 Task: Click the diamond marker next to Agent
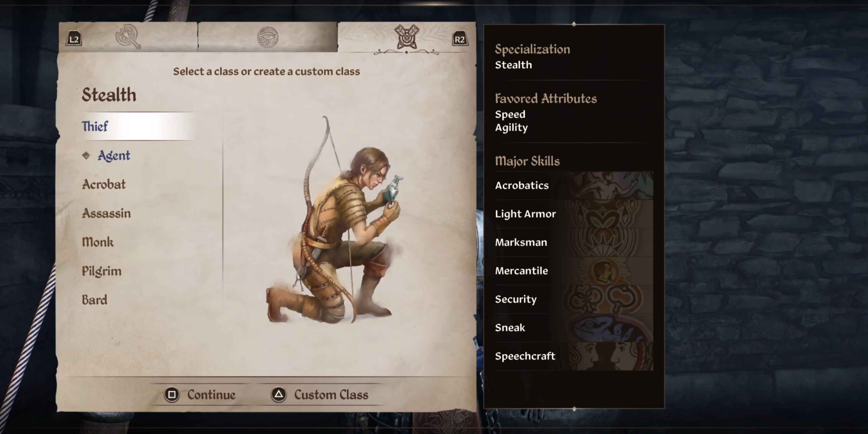tap(86, 155)
